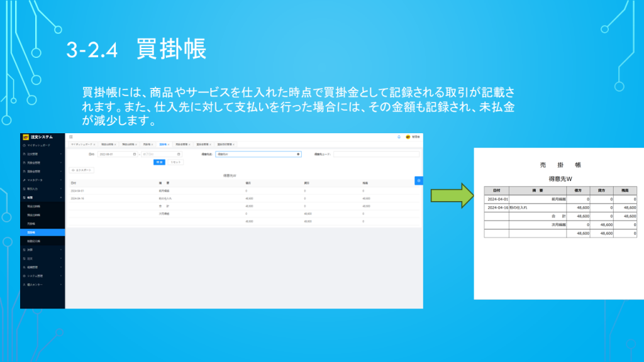Click 得意先W heading on the printed report
This screenshot has height=362, width=644.
(560, 179)
